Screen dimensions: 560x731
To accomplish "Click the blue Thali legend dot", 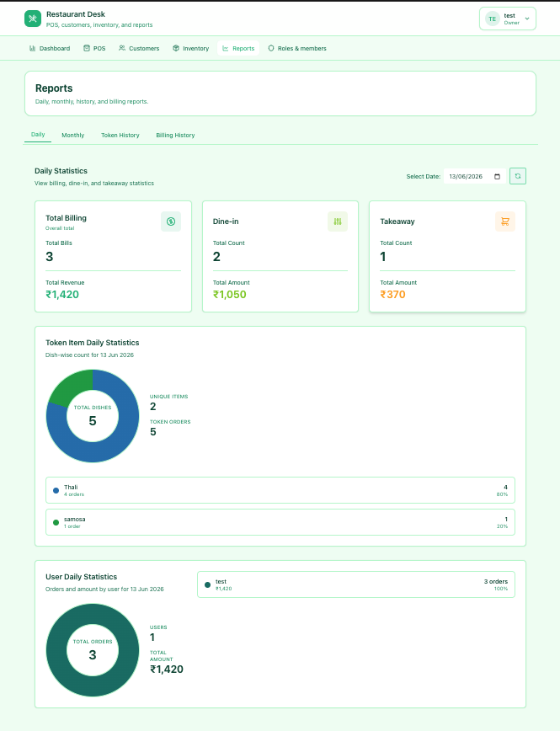I will pos(56,490).
